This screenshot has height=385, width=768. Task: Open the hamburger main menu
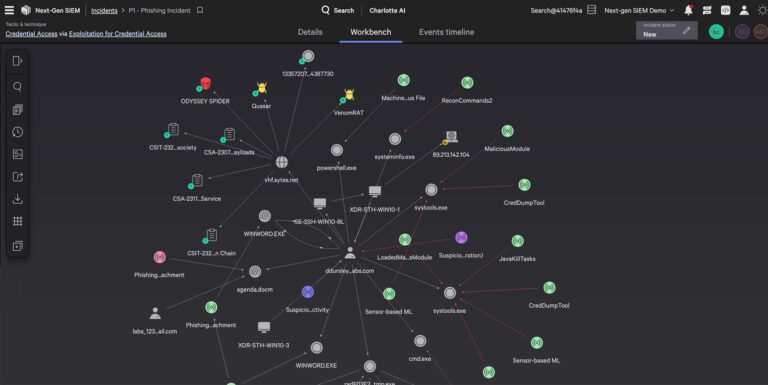click(9, 10)
